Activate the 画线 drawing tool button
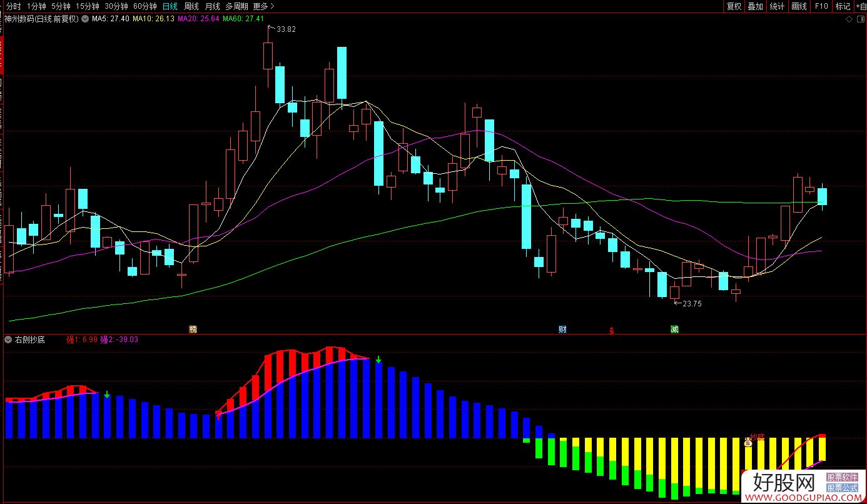The height and width of the screenshot is (504, 867). [799, 6]
